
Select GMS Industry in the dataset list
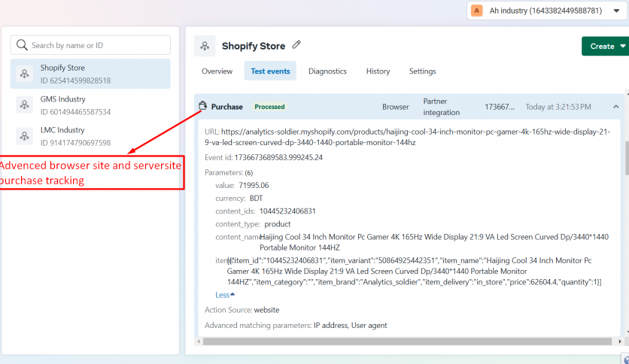[90, 105]
